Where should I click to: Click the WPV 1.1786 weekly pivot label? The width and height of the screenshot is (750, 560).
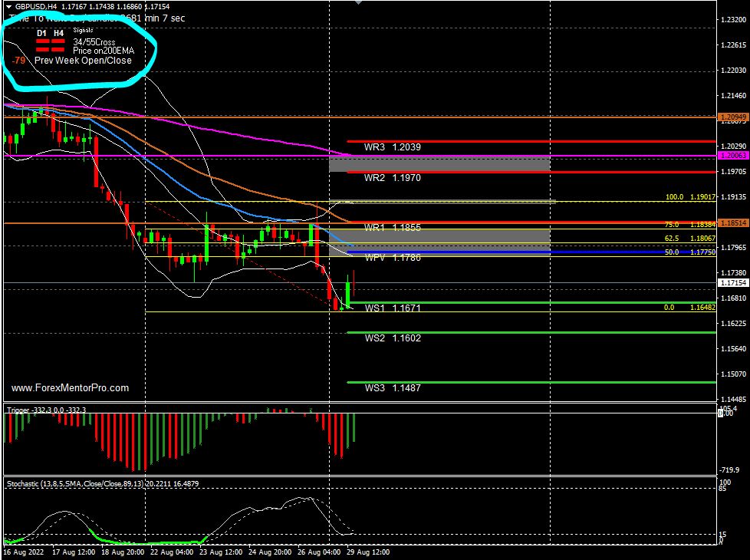[x=392, y=258]
